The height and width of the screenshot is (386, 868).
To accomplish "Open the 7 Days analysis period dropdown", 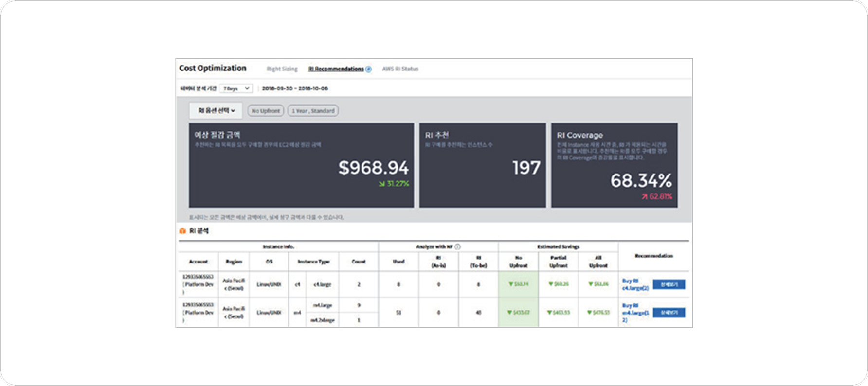I will [236, 88].
